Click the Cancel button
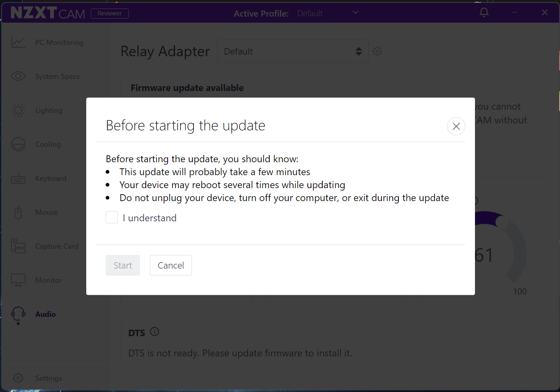This screenshot has height=392, width=560. [x=171, y=265]
